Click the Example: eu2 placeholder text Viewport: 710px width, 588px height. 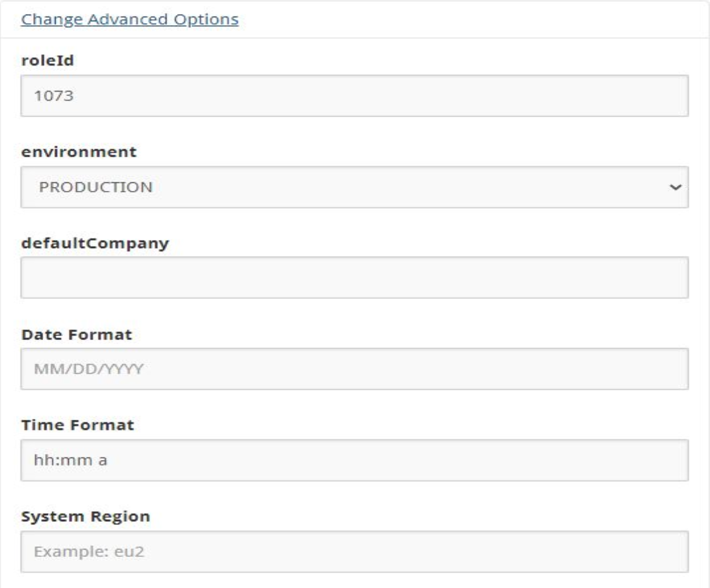click(x=89, y=552)
